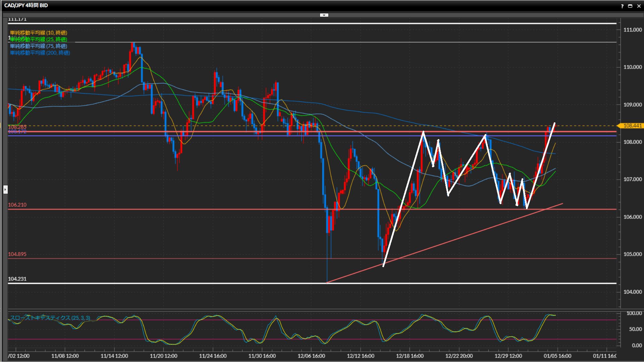Click the 109.000 price axis label

point(632,105)
